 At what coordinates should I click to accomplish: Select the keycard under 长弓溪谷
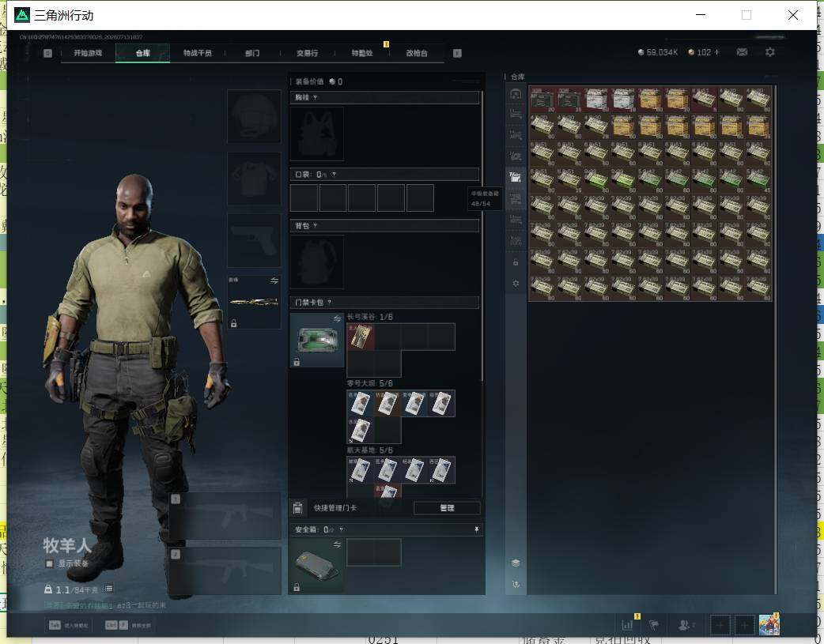click(x=361, y=337)
